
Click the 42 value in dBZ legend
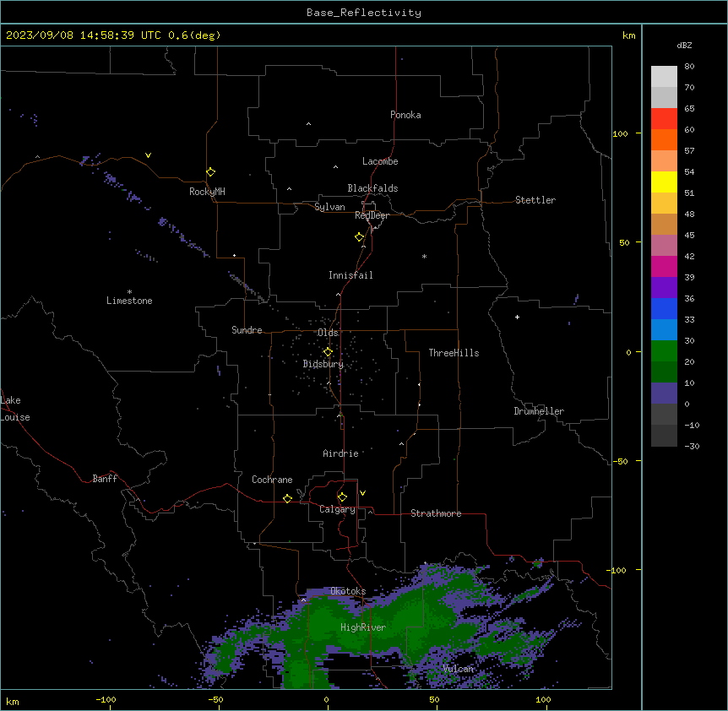pyautogui.click(x=689, y=256)
